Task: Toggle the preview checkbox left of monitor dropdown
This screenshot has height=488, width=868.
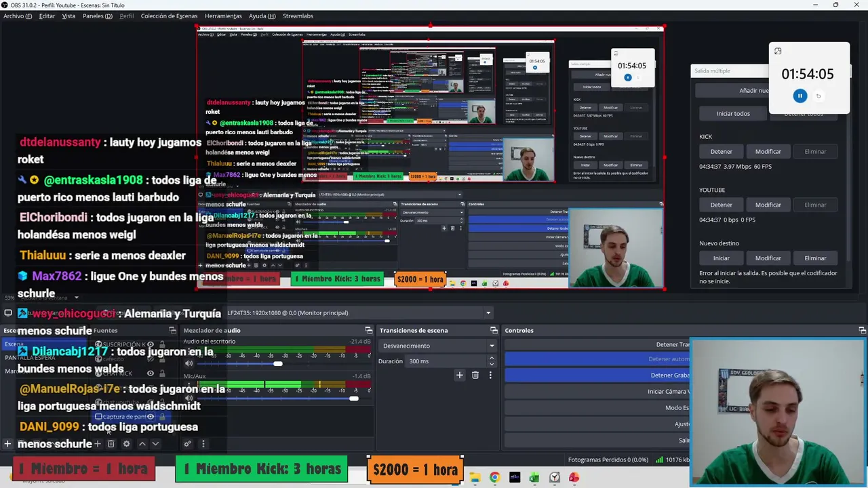Action: coord(8,313)
